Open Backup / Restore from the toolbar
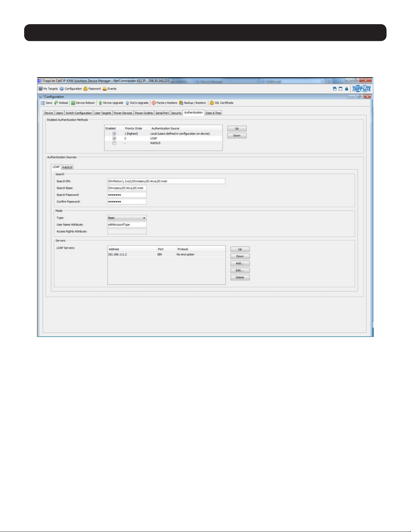 coord(193,103)
